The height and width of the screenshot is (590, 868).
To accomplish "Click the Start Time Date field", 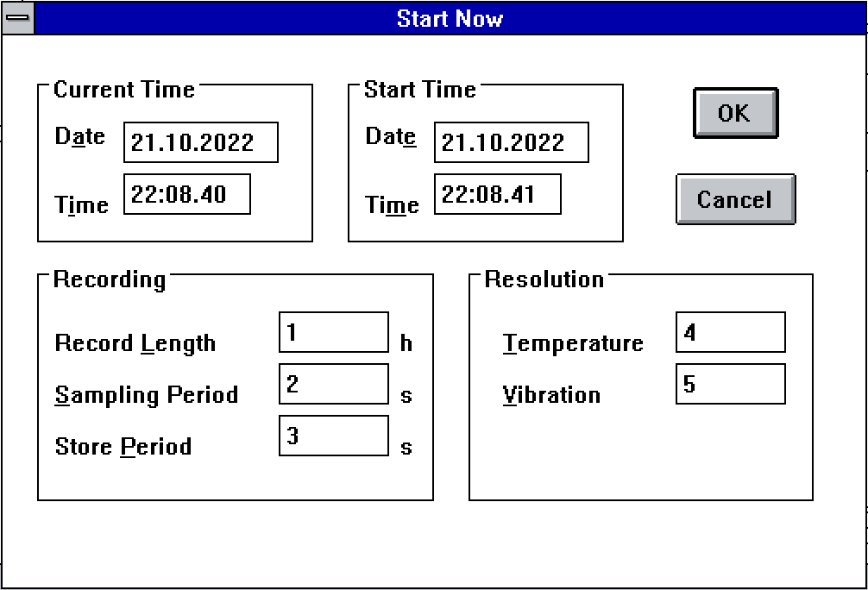I will [510, 142].
